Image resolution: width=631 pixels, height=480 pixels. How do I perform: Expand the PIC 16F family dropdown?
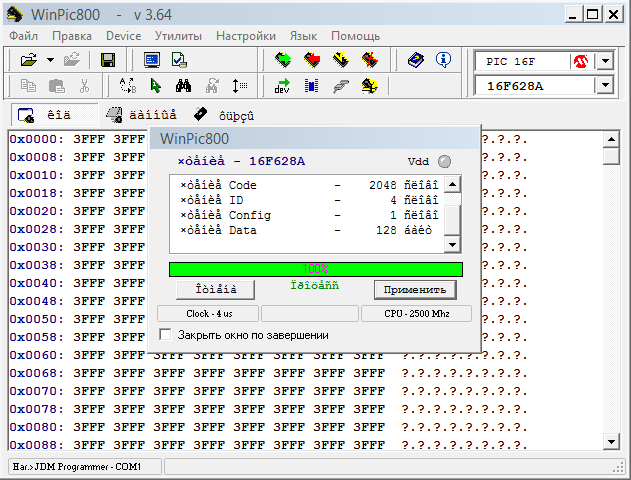[606, 62]
